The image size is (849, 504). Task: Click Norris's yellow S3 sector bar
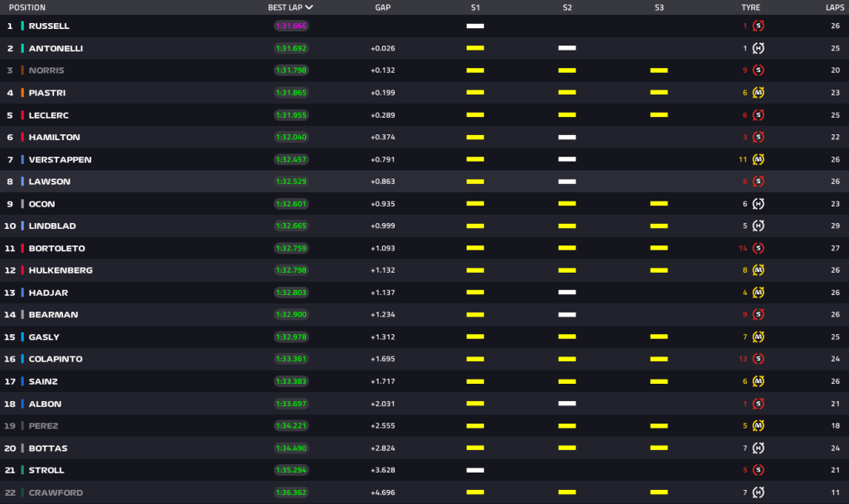[659, 70]
